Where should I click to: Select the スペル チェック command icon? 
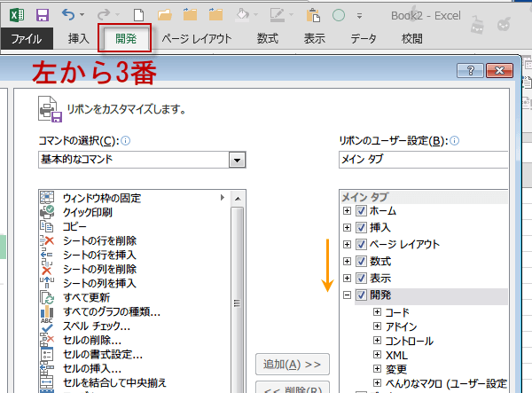[x=48, y=326]
